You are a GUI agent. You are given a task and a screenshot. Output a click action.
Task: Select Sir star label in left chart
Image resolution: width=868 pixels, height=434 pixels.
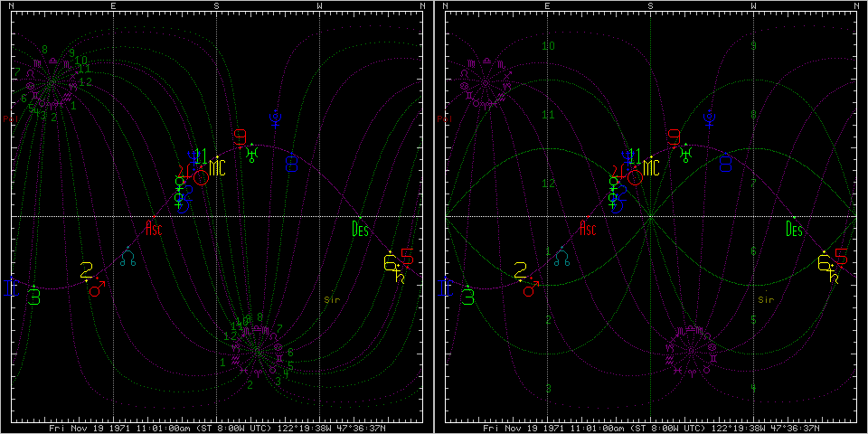coord(332,300)
